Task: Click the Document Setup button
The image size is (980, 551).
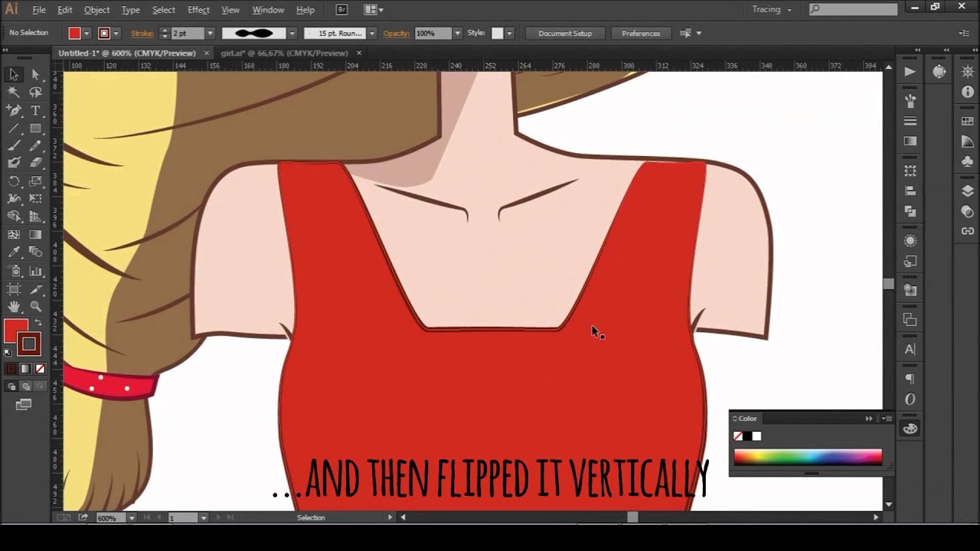Action: 565,34
